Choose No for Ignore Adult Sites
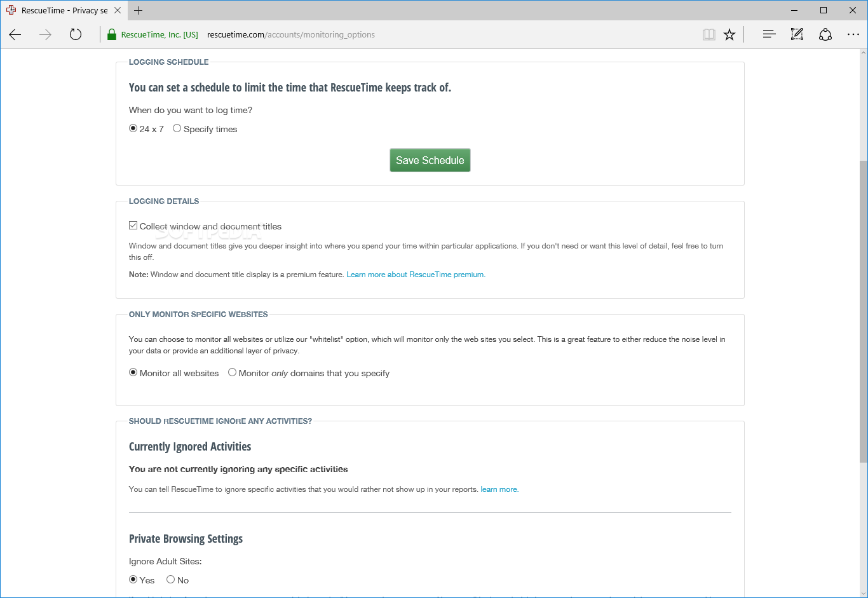The height and width of the screenshot is (598, 868). pos(170,580)
